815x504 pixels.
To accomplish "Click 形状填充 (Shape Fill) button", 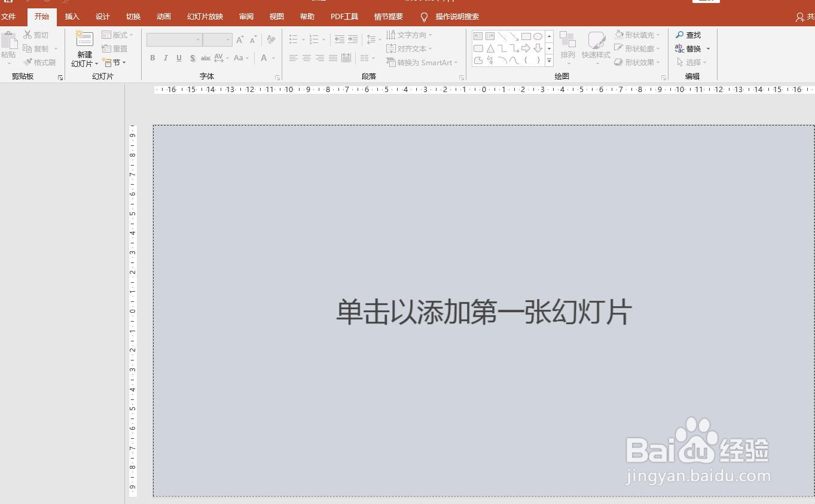I will 637,35.
